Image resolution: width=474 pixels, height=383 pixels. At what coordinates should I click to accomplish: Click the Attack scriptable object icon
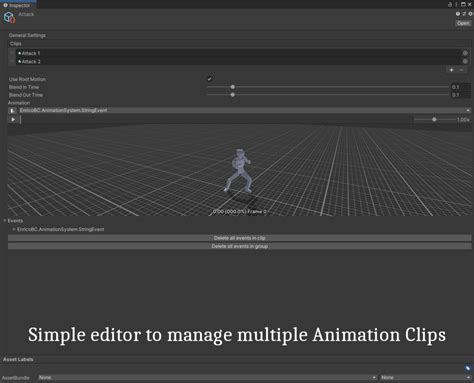9,17
